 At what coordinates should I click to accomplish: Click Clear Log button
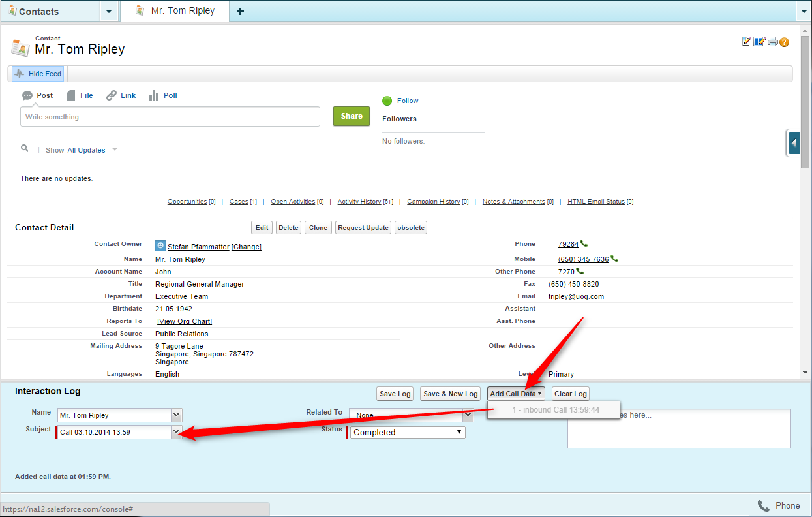click(x=571, y=394)
